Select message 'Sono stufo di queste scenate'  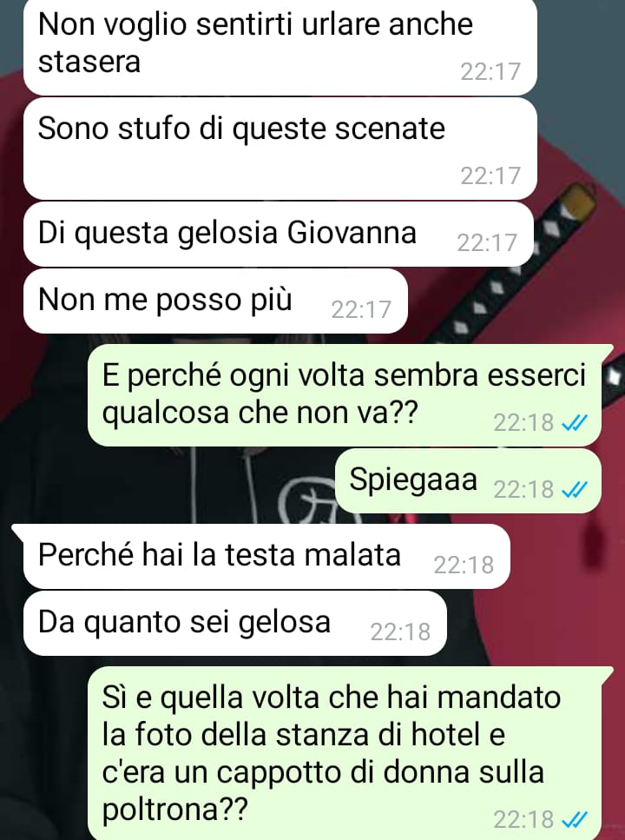pyautogui.click(x=280, y=149)
